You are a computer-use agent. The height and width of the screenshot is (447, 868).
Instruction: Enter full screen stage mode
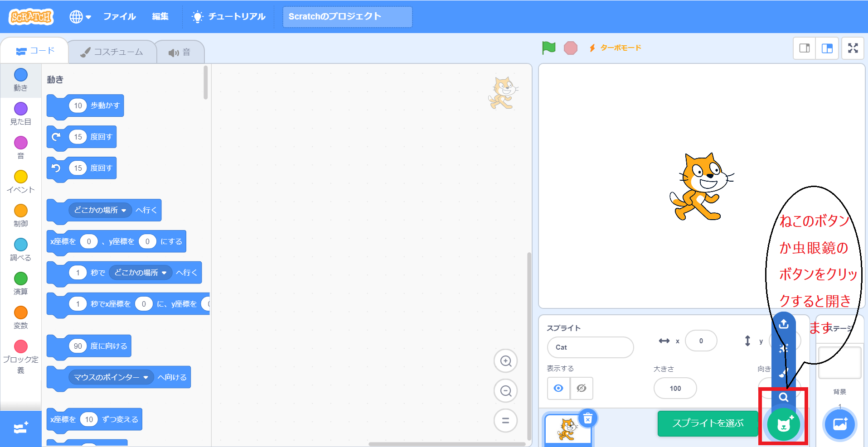coord(853,48)
